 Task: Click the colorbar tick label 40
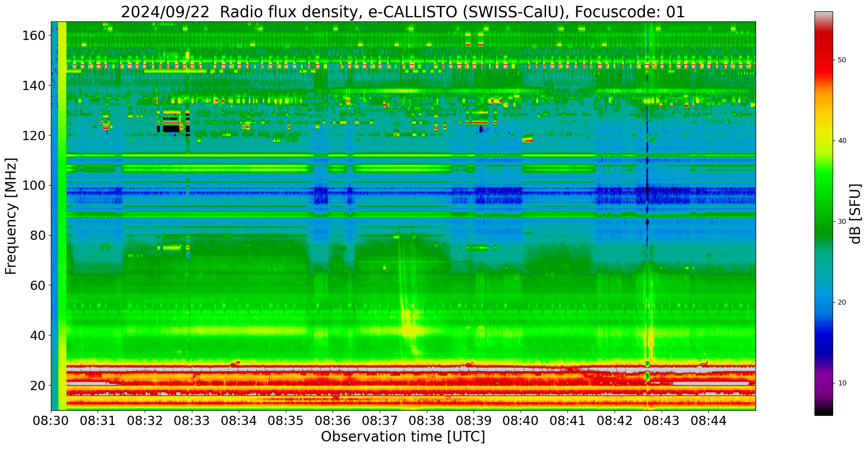pos(841,141)
